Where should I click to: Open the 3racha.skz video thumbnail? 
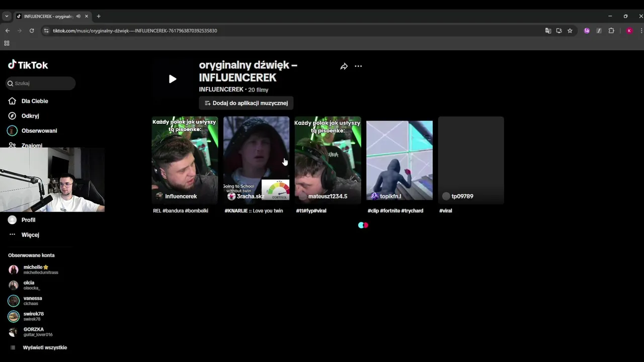click(257, 160)
